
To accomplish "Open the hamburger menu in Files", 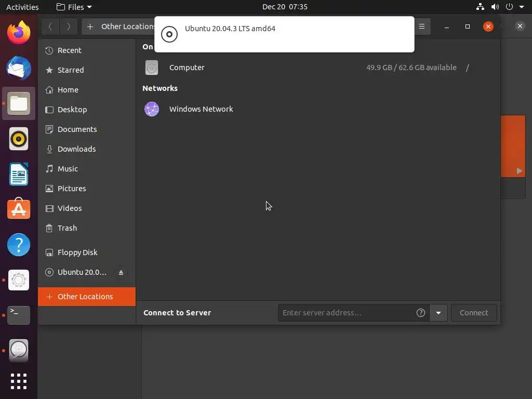I will click(422, 26).
